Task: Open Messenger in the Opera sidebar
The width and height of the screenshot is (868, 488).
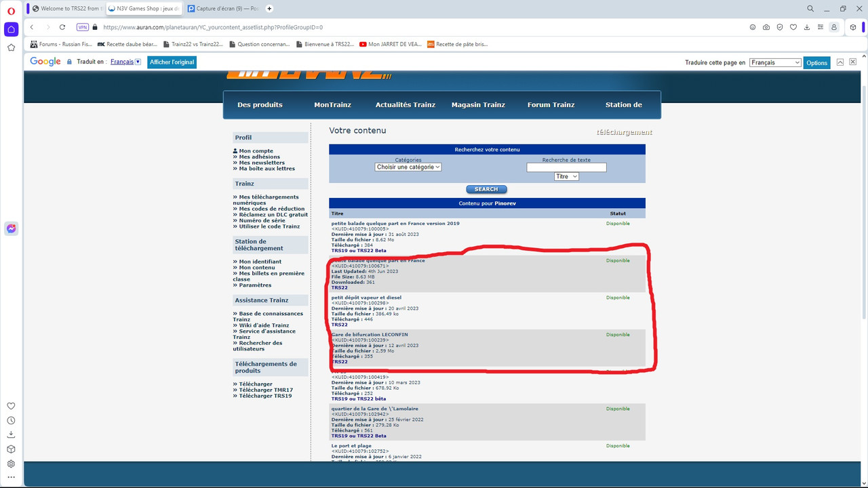Action: pyautogui.click(x=11, y=228)
